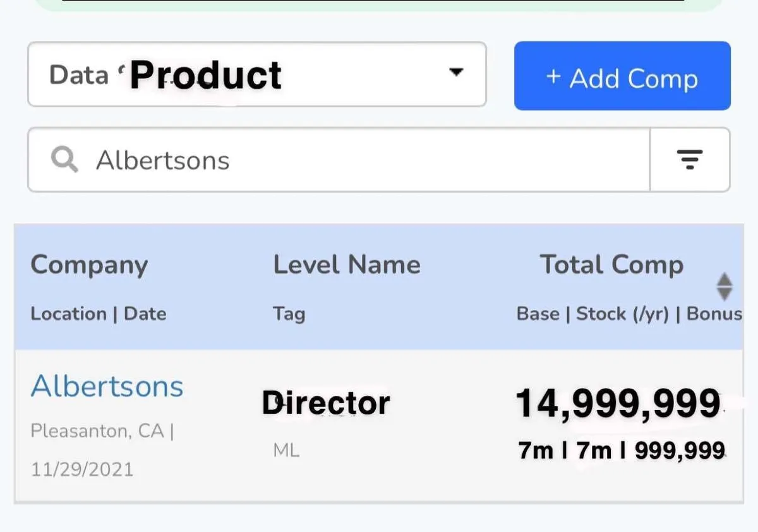758x532 pixels.
Task: Click the Total Comp column header
Action: pos(611,265)
